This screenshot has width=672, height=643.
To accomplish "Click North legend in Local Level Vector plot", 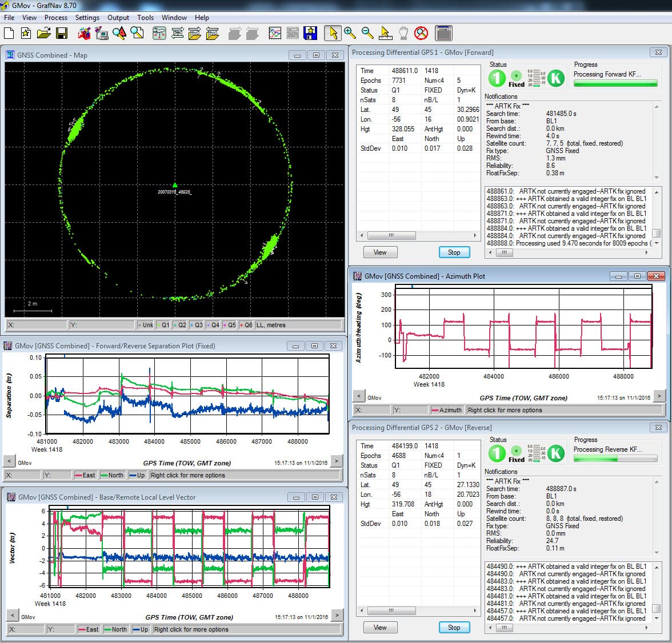I will pos(115,629).
